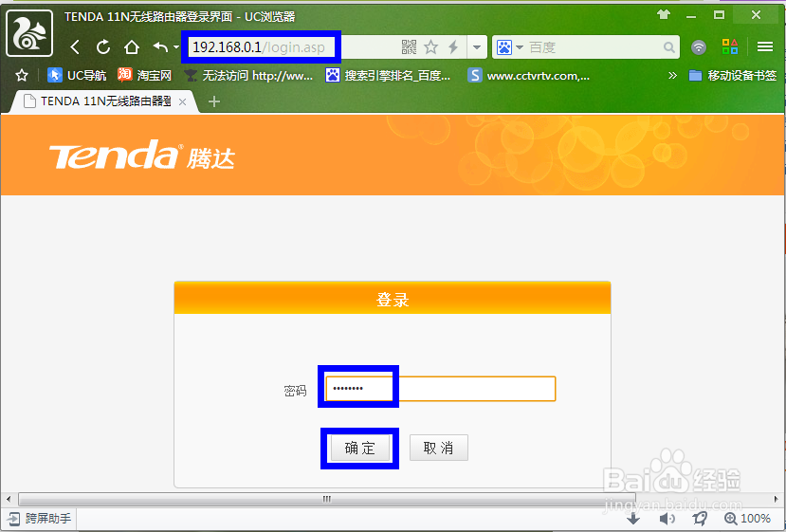Open the Baidu search engine selector
This screenshot has height=532, width=786.
[x=509, y=47]
